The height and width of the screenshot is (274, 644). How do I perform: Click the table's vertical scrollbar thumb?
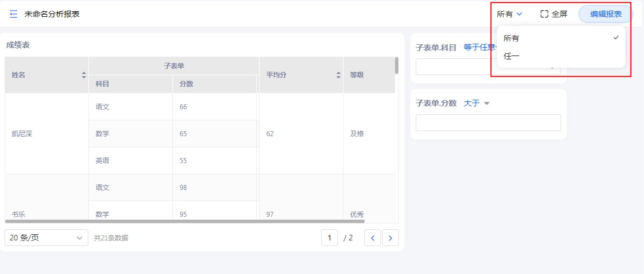[x=397, y=66]
